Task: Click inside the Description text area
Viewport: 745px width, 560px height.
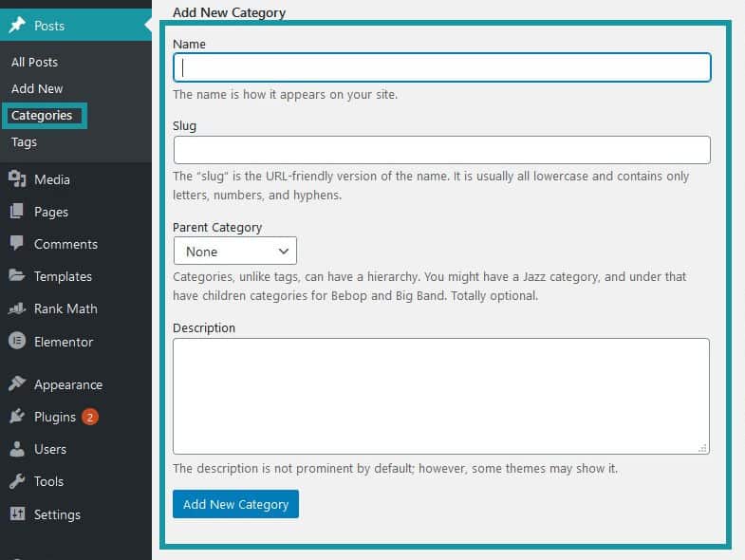Action: (440, 396)
